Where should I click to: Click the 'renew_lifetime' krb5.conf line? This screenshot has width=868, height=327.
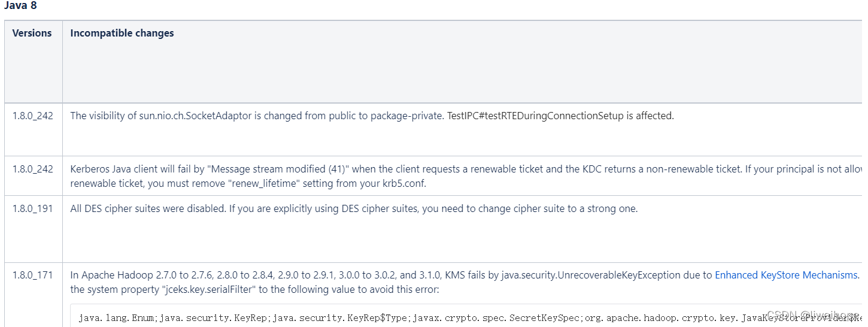248,183
